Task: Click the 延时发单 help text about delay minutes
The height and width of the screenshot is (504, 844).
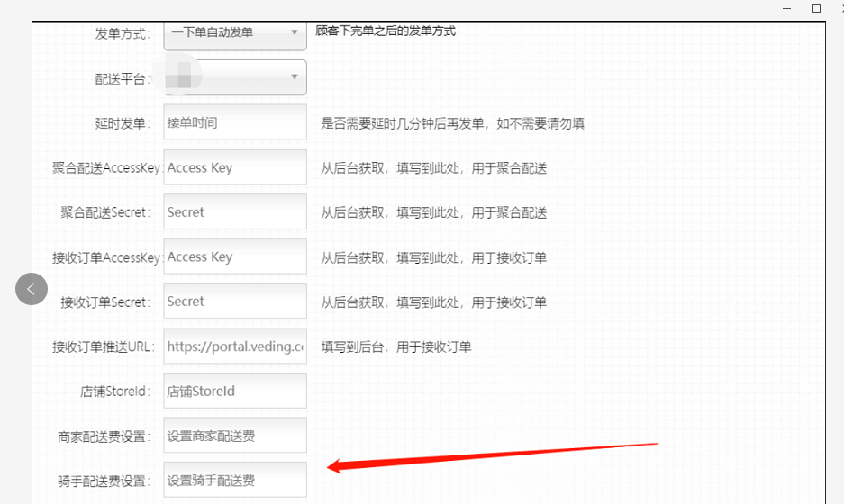Action: pyautogui.click(x=452, y=123)
